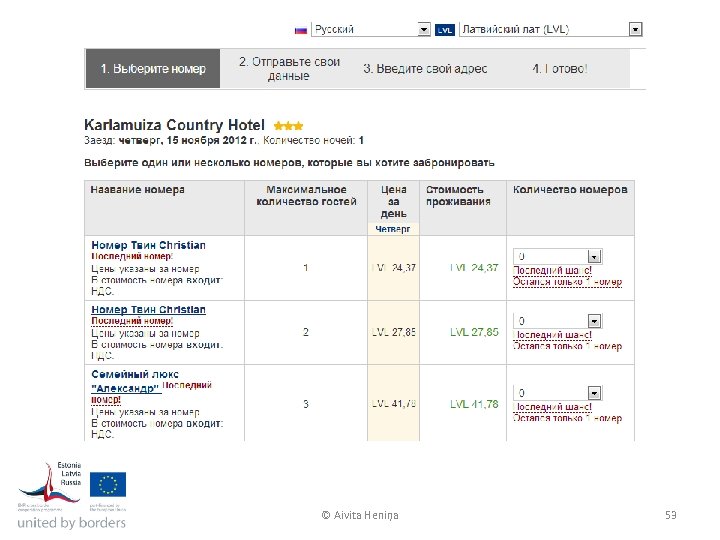Select the '4. Готово!' step tab

(x=560, y=69)
